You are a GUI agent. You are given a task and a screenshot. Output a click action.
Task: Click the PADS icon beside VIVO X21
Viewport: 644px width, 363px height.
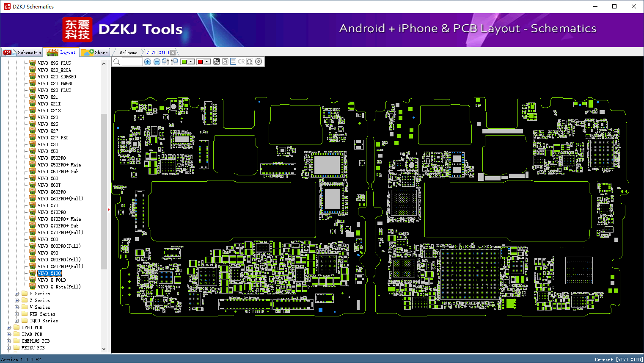(x=33, y=97)
